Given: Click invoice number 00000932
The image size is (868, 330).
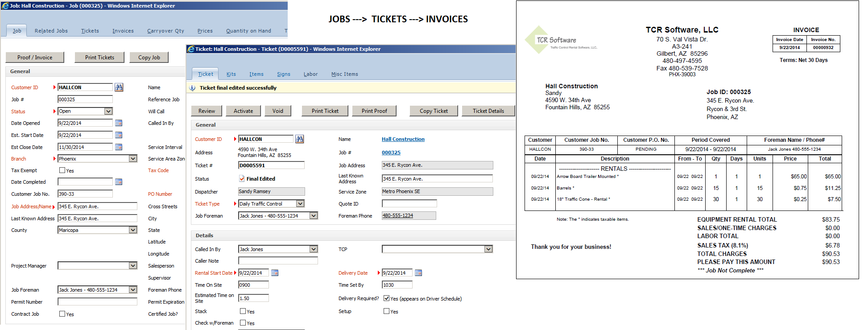Looking at the screenshot, I should tap(823, 47).
